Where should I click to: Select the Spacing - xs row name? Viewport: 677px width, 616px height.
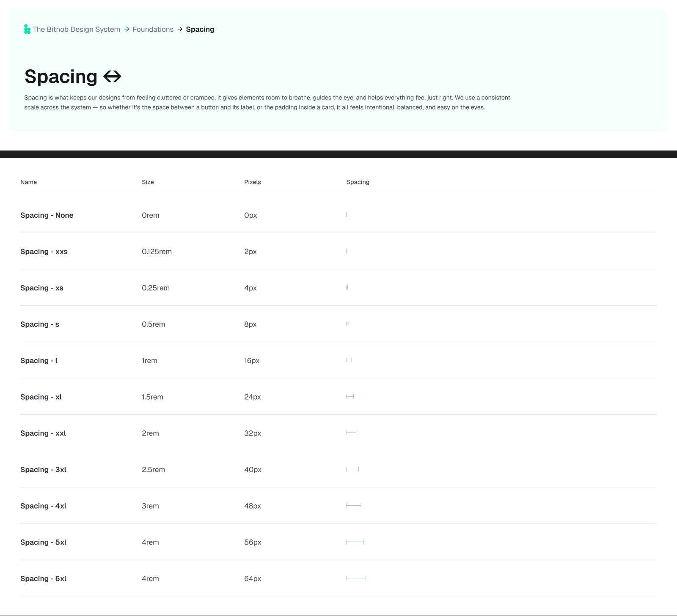pyautogui.click(x=42, y=288)
